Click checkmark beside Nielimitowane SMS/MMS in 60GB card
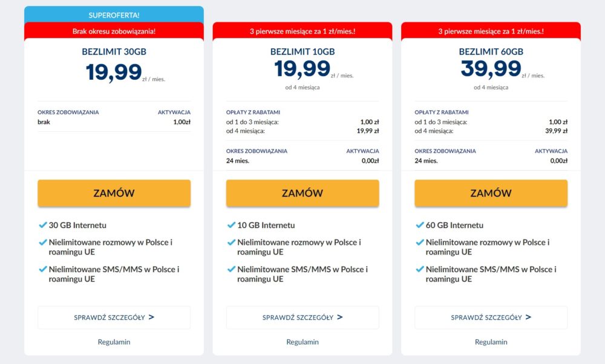 point(419,269)
